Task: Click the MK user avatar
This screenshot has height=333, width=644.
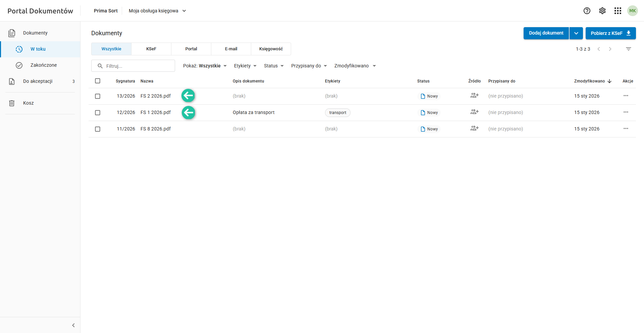Action: (632, 11)
